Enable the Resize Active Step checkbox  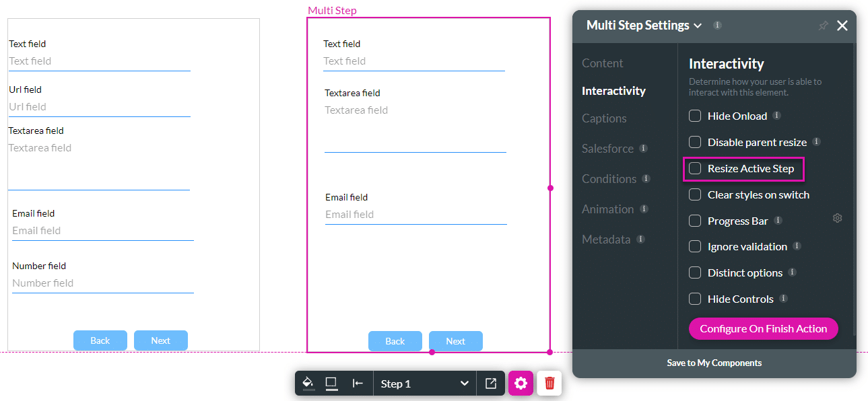click(694, 168)
